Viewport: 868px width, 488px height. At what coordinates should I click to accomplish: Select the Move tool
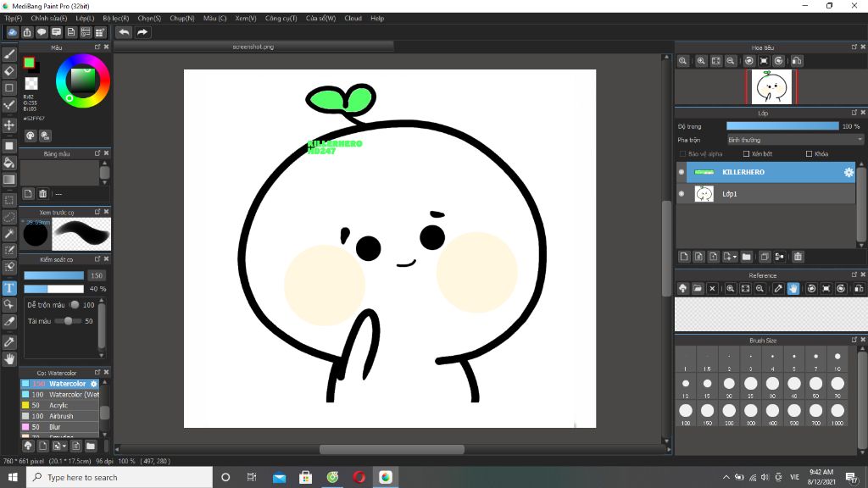[x=9, y=125]
